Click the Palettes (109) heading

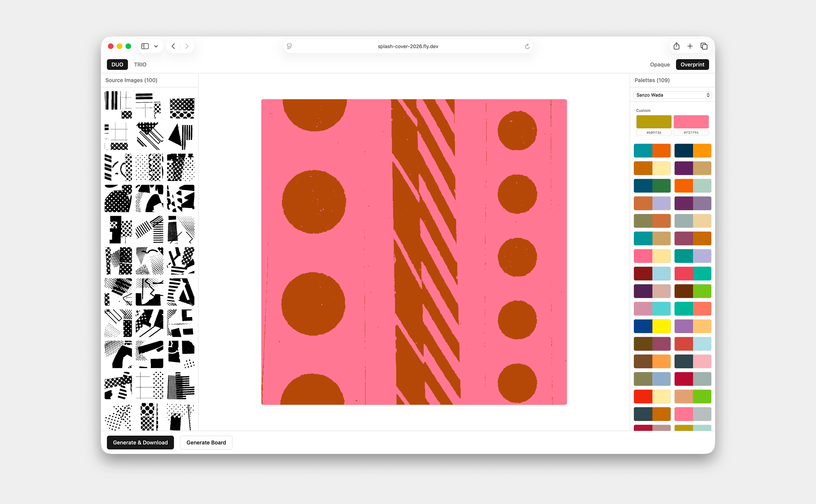[652, 80]
